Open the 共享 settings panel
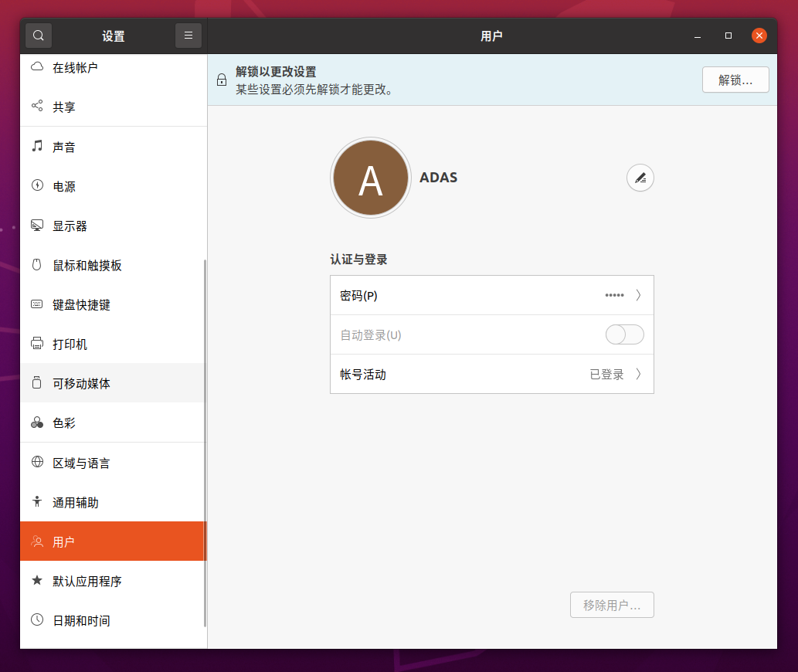The height and width of the screenshot is (672, 798). point(114,107)
